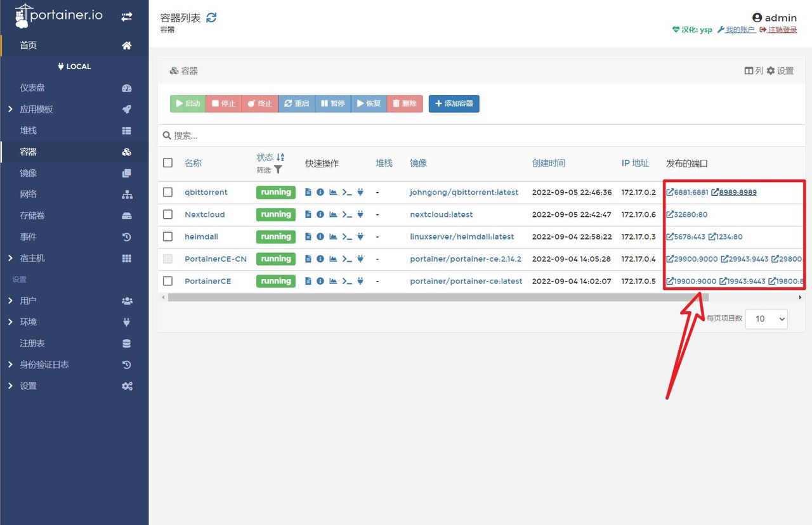Focus the 搜索 search field
This screenshot has height=525, width=812.
[482, 136]
